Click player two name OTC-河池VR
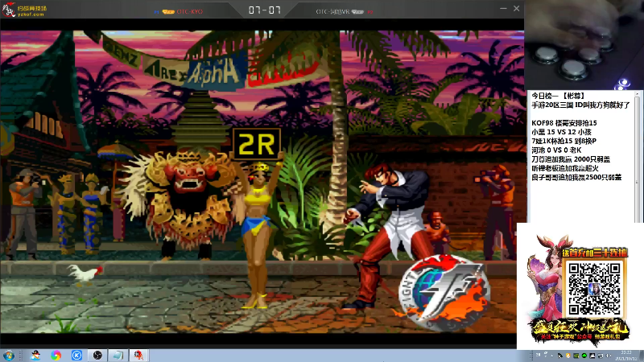The width and height of the screenshot is (644, 362). click(332, 11)
